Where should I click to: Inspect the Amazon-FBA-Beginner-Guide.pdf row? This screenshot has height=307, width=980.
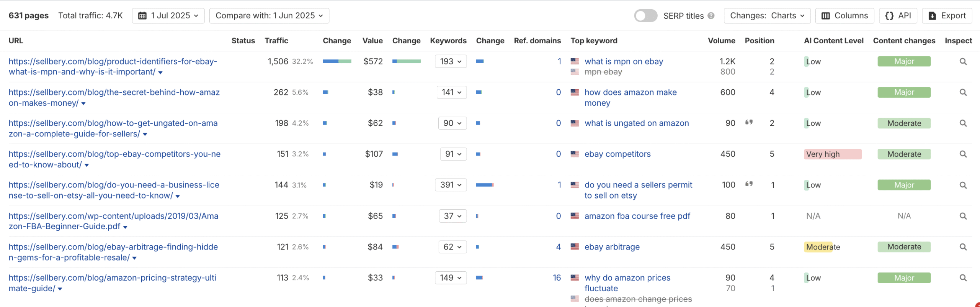pos(963,216)
